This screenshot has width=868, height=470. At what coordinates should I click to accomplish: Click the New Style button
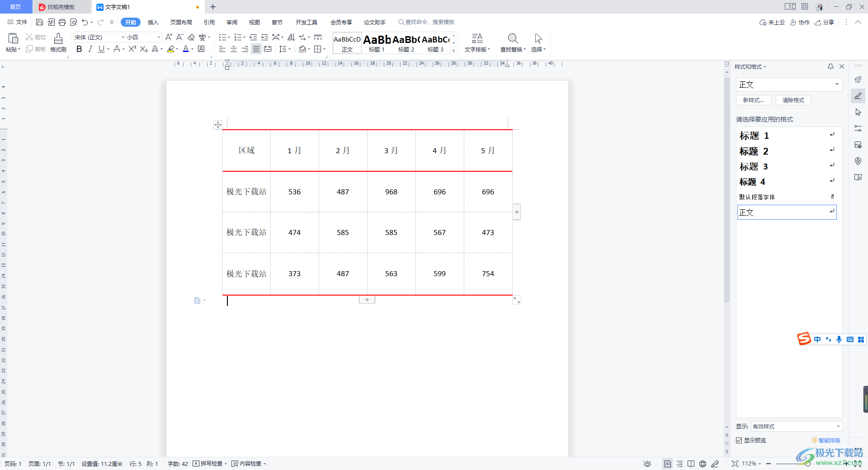pos(753,100)
